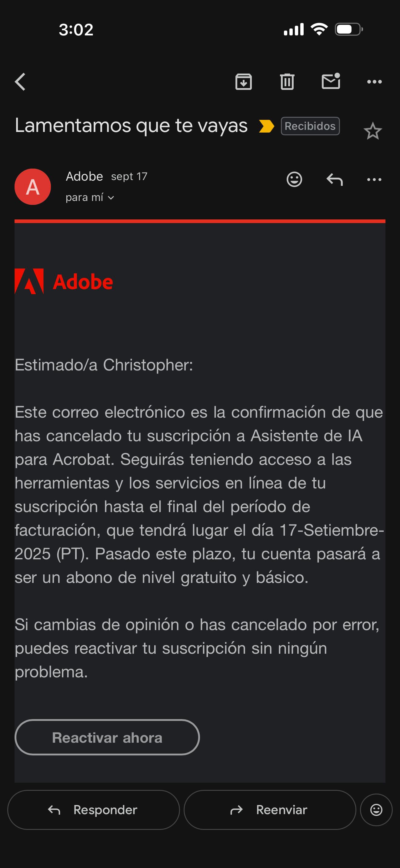Toggle the yellow importance marker
The width and height of the screenshot is (400, 868).
tap(266, 127)
